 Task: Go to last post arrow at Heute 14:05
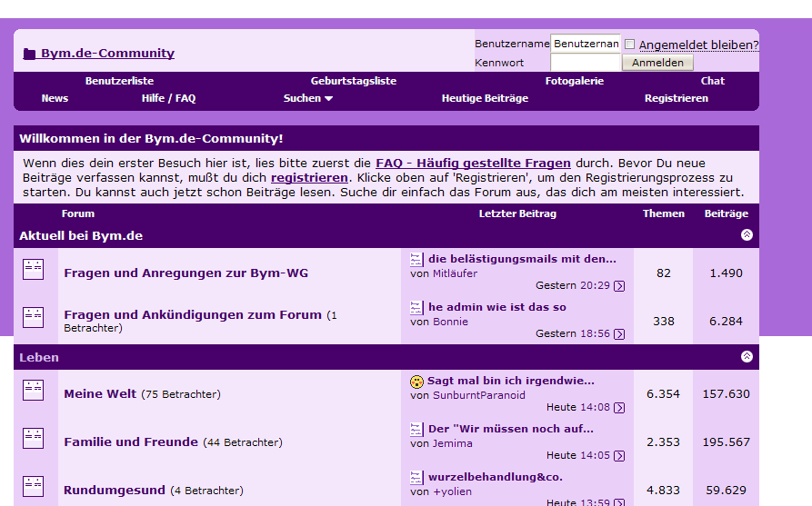point(619,456)
